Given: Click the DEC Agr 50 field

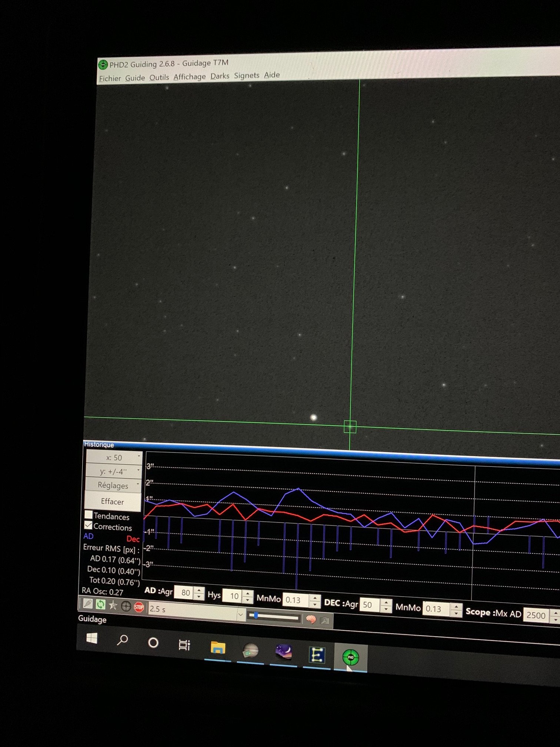Looking at the screenshot, I should pyautogui.click(x=370, y=605).
